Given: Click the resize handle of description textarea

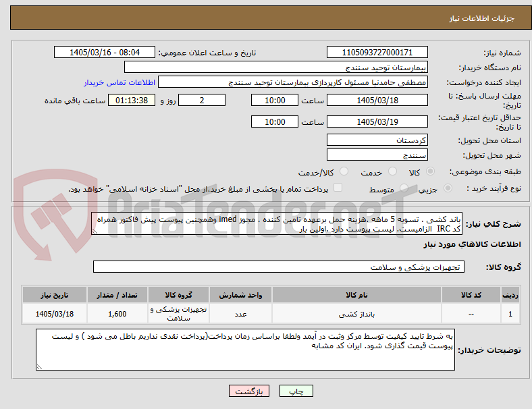Looking at the screenshot, I should (x=95, y=231).
